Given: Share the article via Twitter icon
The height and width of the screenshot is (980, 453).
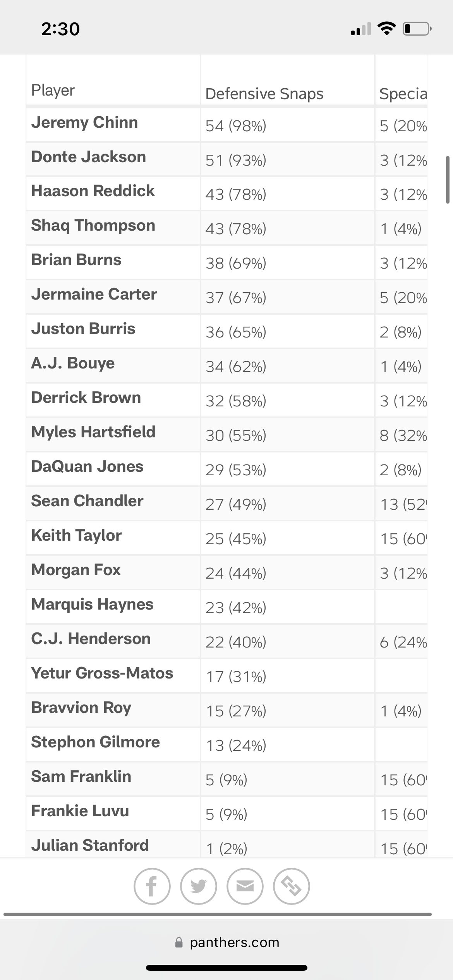Looking at the screenshot, I should [198, 886].
